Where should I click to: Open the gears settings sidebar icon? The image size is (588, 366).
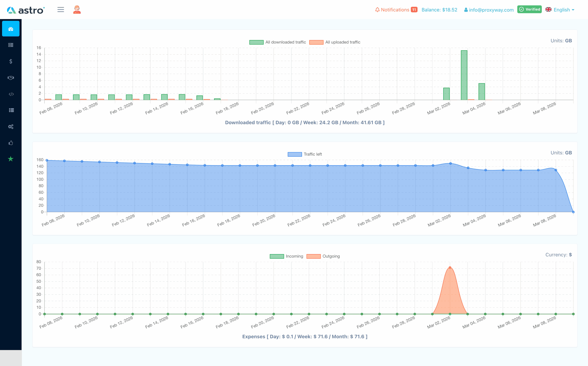coord(11,127)
